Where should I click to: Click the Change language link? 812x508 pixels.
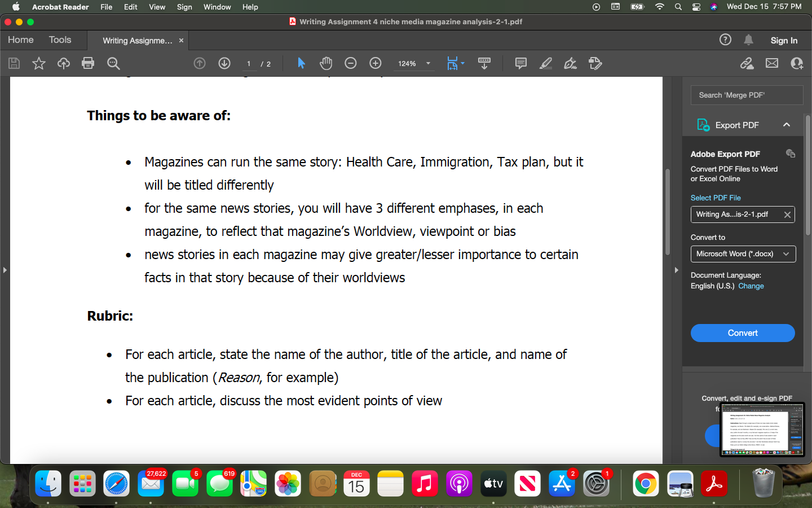click(751, 286)
